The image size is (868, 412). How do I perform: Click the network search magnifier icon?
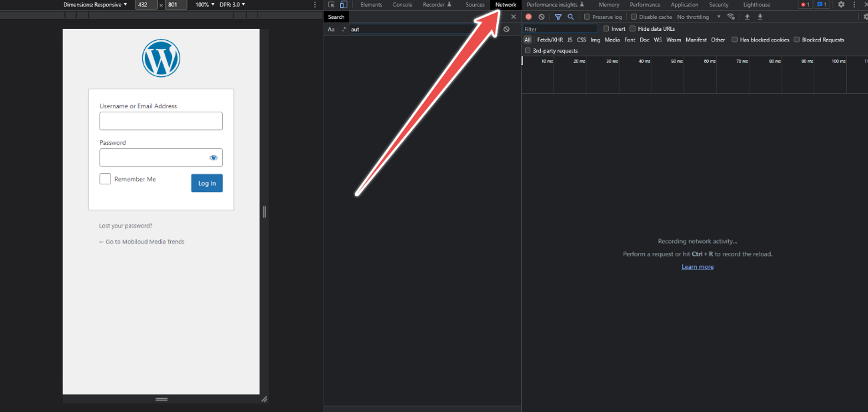coord(571,17)
